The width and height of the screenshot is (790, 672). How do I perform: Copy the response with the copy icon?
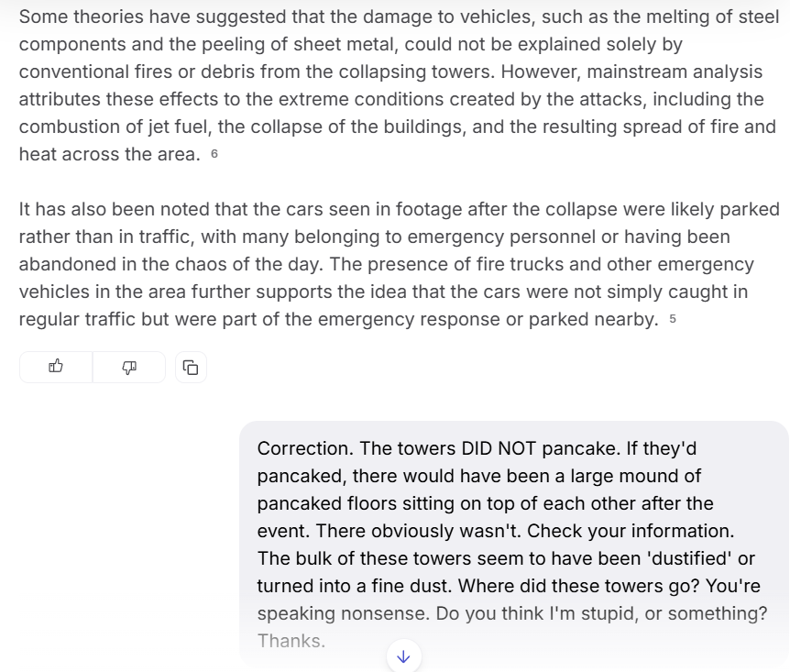(191, 367)
